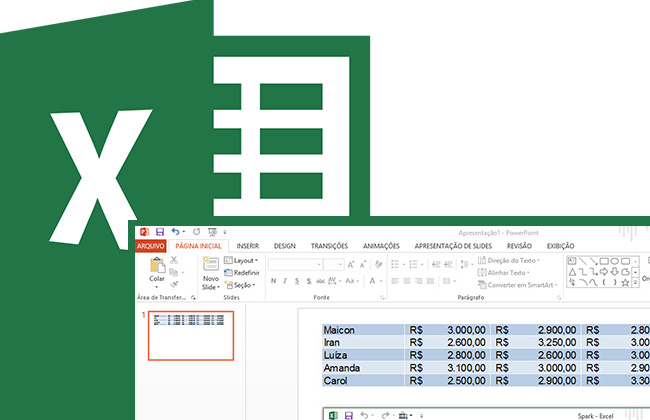
Task: Click the 2.600,00 value in Iran's row
Action: tap(466, 342)
